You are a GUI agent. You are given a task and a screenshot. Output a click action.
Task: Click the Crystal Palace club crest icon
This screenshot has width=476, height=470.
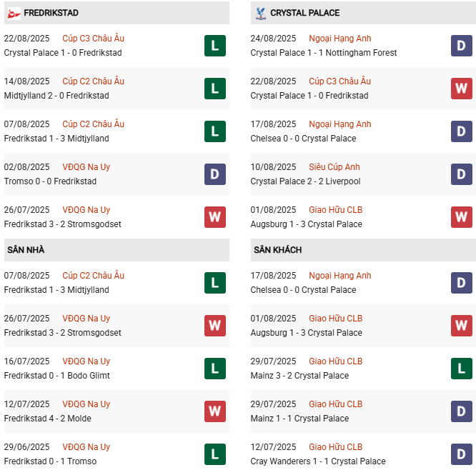259,13
